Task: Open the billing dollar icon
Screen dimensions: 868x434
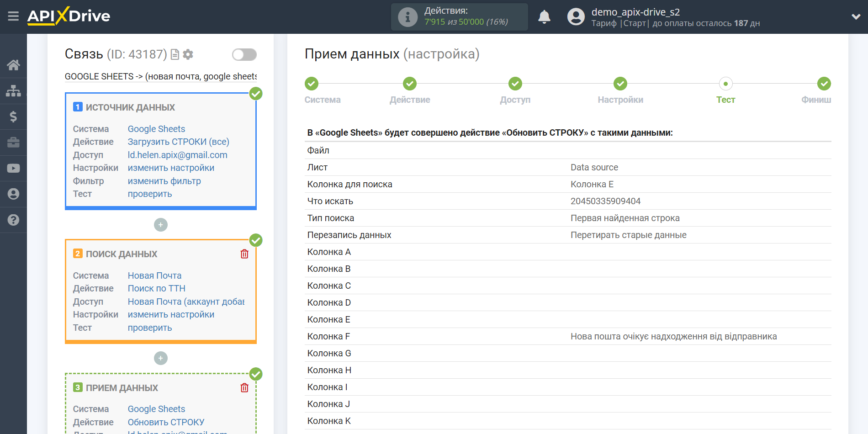Action: point(13,116)
